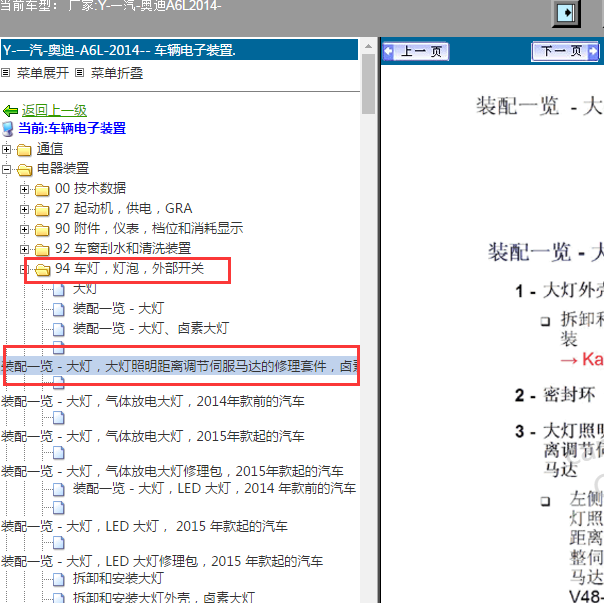This screenshot has width=604, height=603.
Task: Select 00 技术数据 in the tree
Action: [91, 188]
